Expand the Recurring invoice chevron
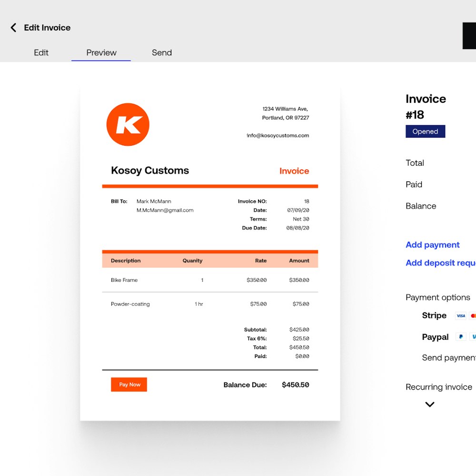476x476 pixels. [429, 405]
